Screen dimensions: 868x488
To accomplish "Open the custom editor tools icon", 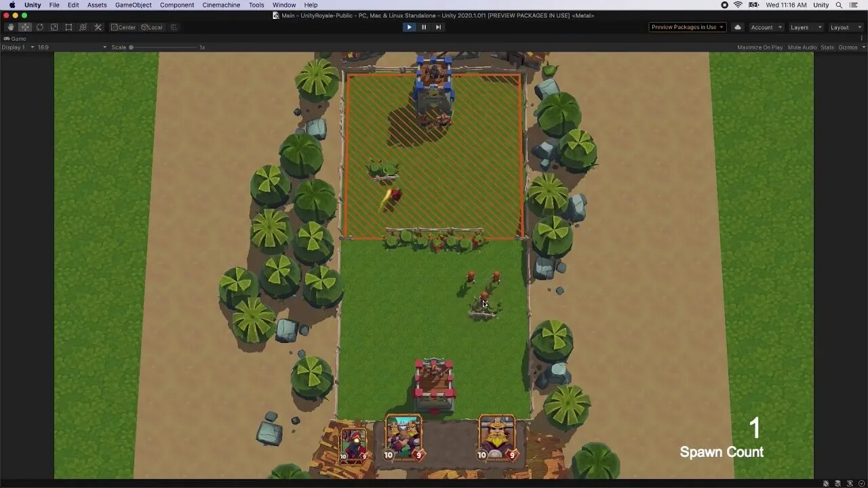I will [x=98, y=27].
